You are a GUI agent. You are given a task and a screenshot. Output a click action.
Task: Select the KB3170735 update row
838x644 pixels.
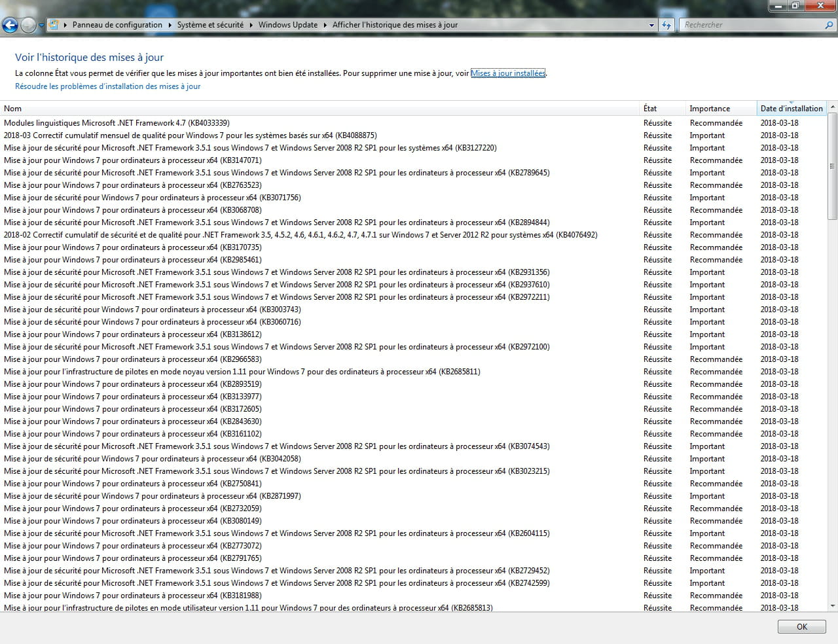(x=414, y=247)
